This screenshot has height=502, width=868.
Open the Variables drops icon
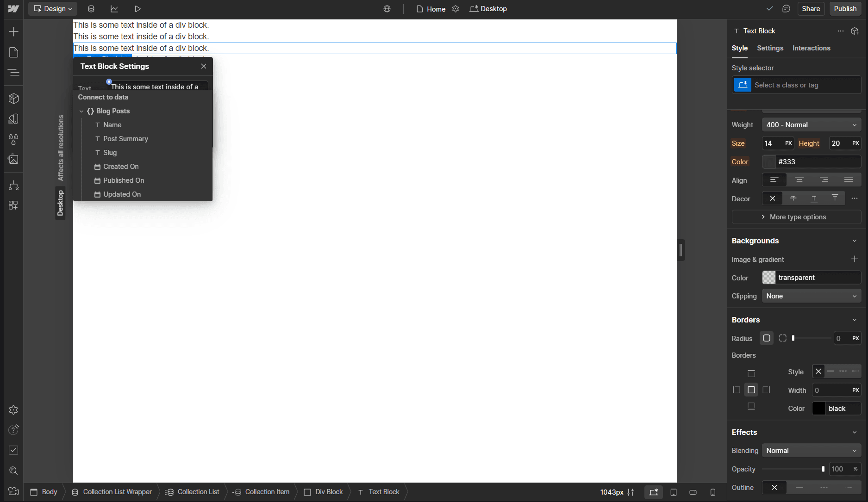click(13, 139)
